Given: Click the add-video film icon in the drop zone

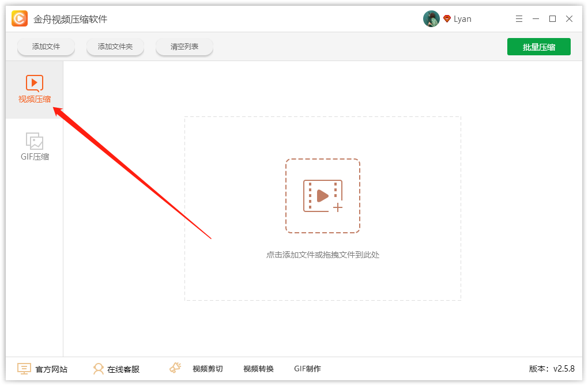Looking at the screenshot, I should click(x=322, y=196).
